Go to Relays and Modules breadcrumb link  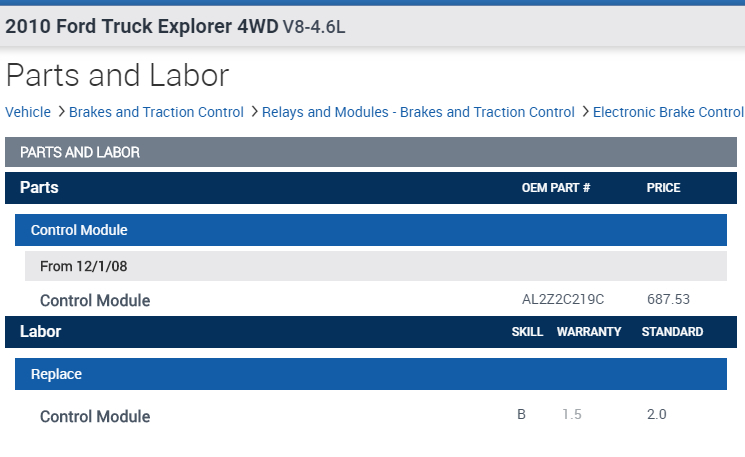[418, 112]
